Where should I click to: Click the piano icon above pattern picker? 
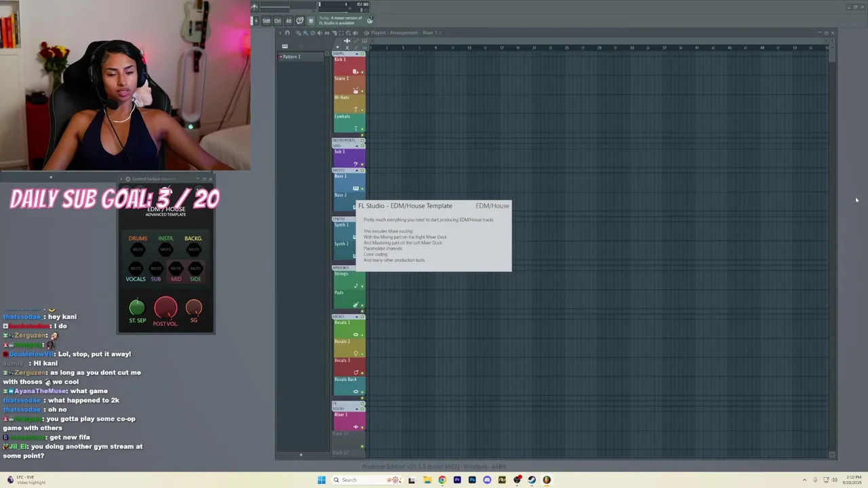[x=285, y=46]
